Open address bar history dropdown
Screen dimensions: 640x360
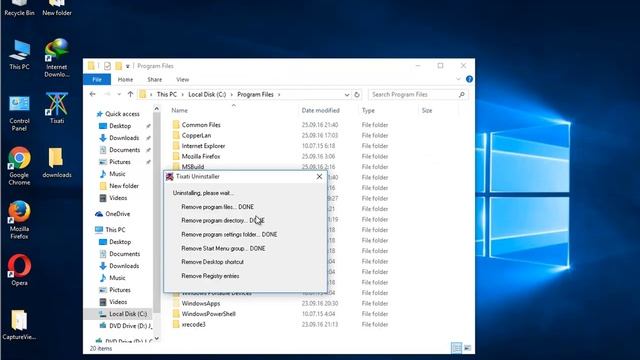pos(347,95)
